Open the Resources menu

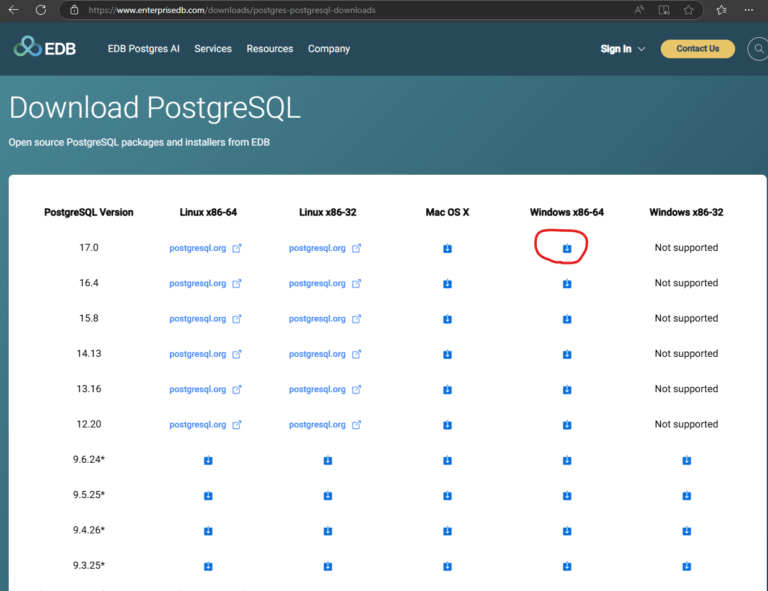270,49
